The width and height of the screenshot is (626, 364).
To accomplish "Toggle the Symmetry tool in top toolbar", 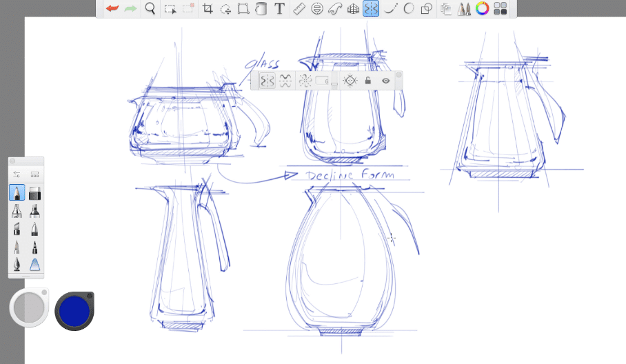I will (x=371, y=8).
